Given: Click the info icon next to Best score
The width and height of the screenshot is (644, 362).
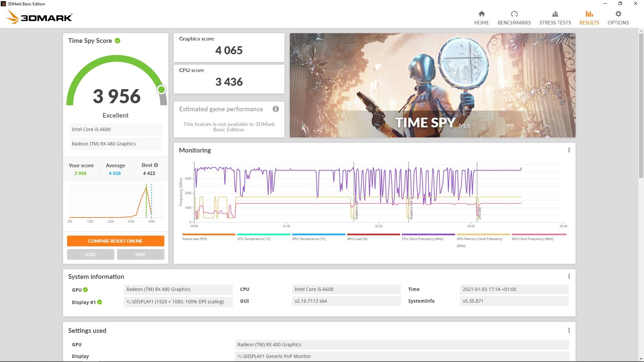Looking at the screenshot, I should pos(156,165).
